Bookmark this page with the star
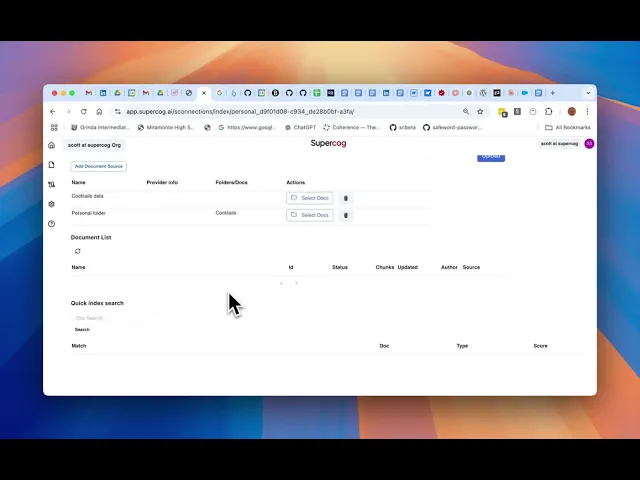Image resolution: width=640 pixels, height=480 pixels. point(480,111)
